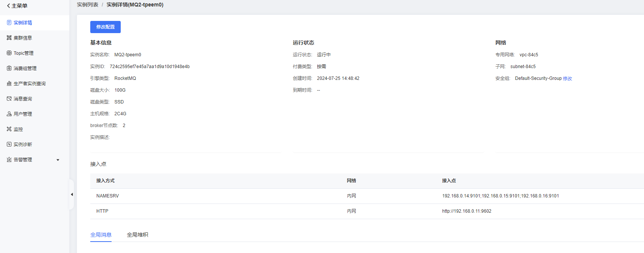This screenshot has width=644, height=253.
Task: Click the Topic管理 icon in sidebar
Action: pyautogui.click(x=9, y=53)
